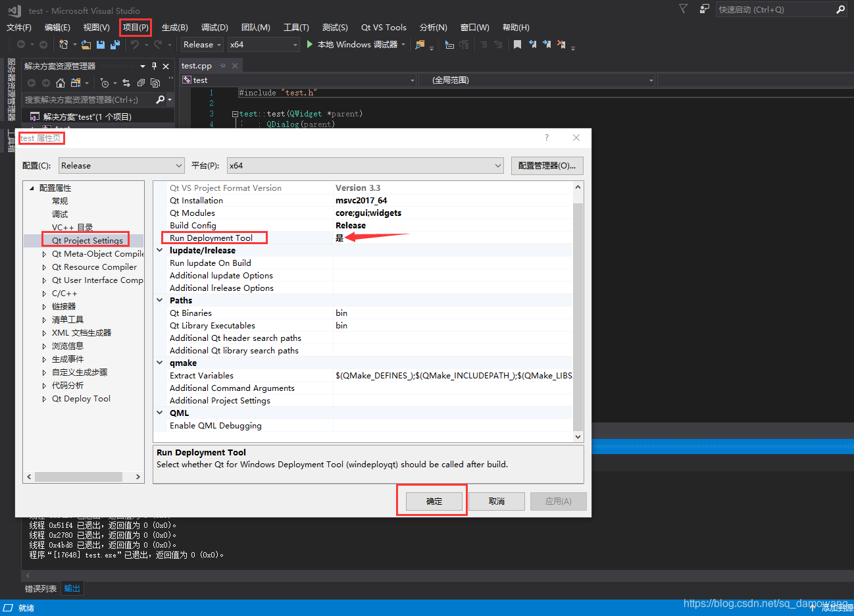The height and width of the screenshot is (616, 854).
Task: Click the open file folder icon
Action: click(86, 44)
